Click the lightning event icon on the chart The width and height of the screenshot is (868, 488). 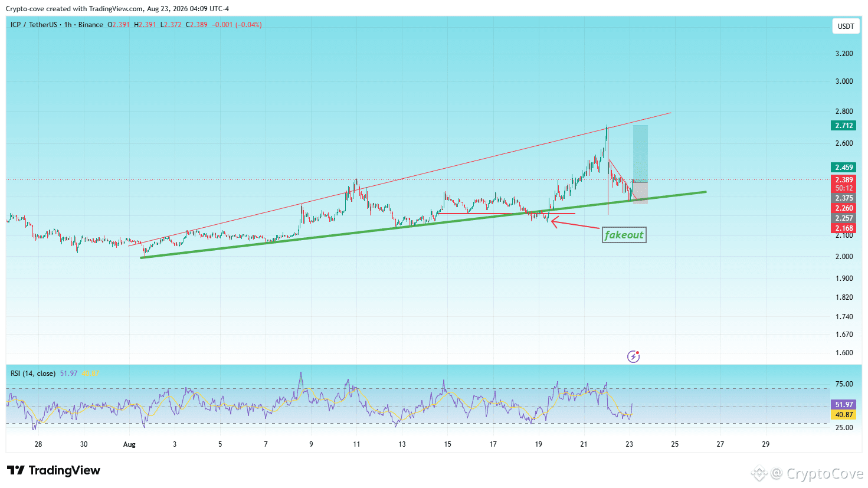click(x=633, y=356)
